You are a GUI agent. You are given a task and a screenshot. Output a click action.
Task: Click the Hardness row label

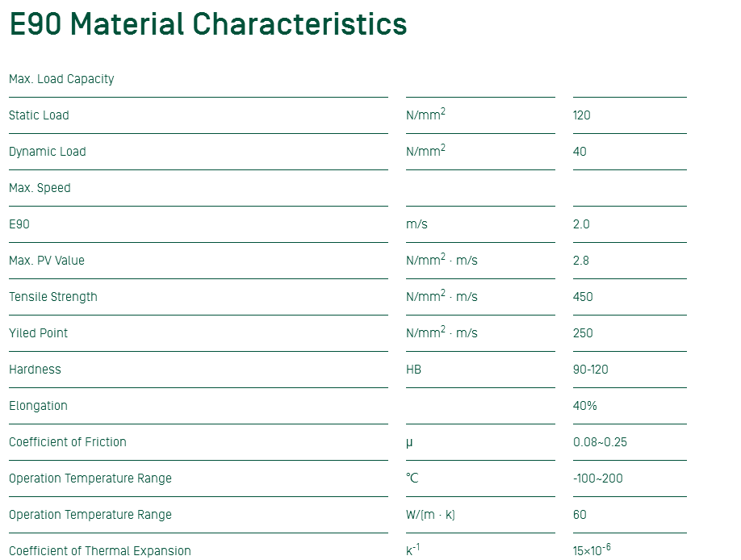point(35,370)
